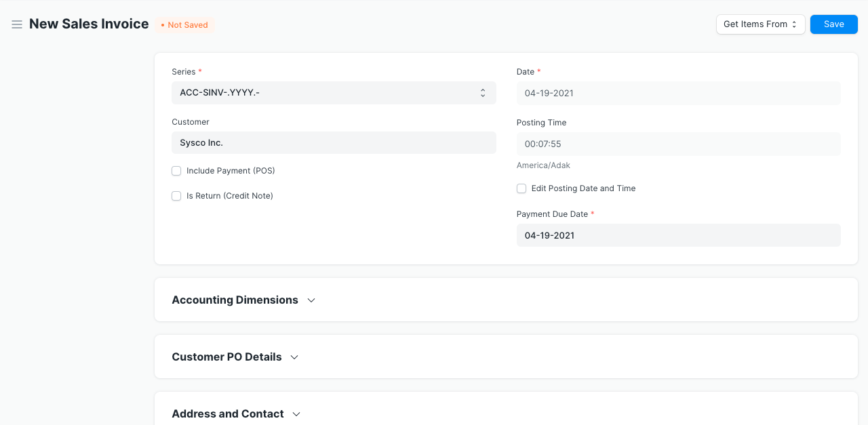Viewport: 868px width, 425px height.
Task: Expand the Accounting Dimensions section
Action: point(235,300)
